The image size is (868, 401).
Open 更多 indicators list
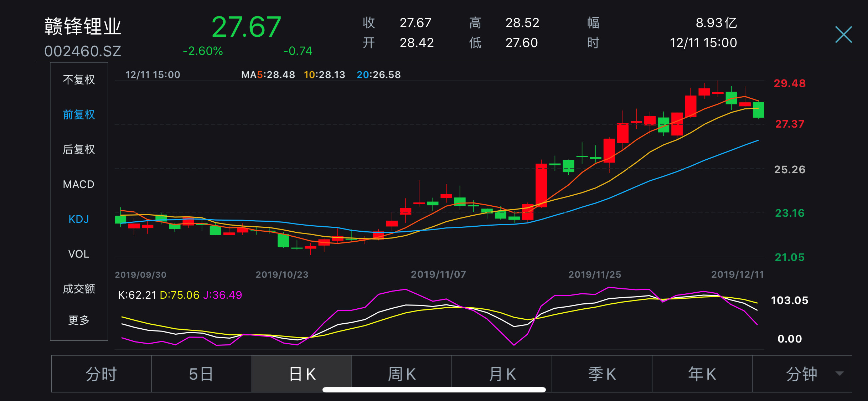79,320
